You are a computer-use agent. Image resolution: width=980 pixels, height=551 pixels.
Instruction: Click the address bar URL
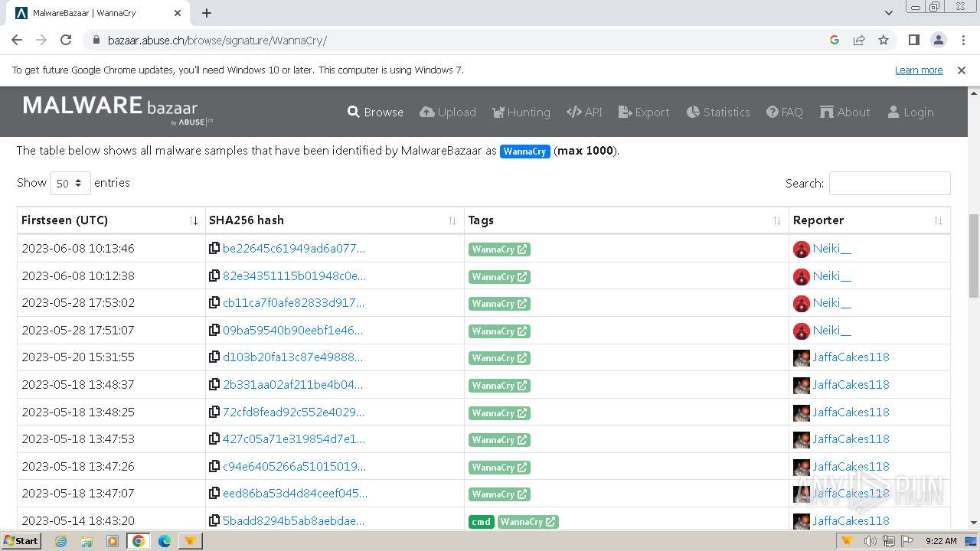[x=217, y=40]
